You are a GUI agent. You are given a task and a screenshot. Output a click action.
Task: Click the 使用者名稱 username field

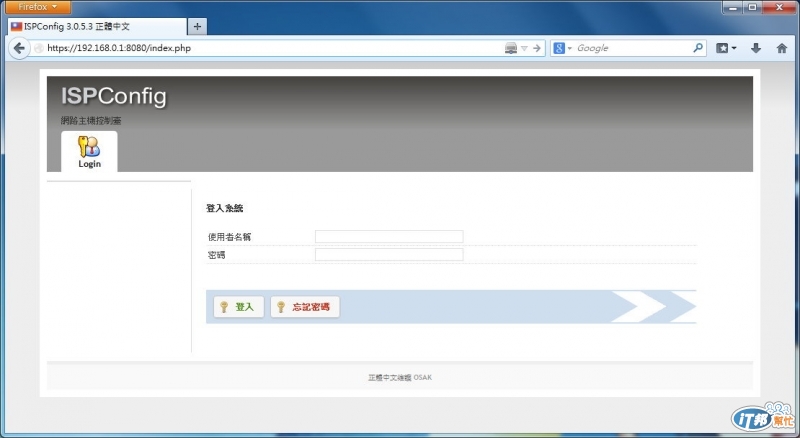point(389,236)
